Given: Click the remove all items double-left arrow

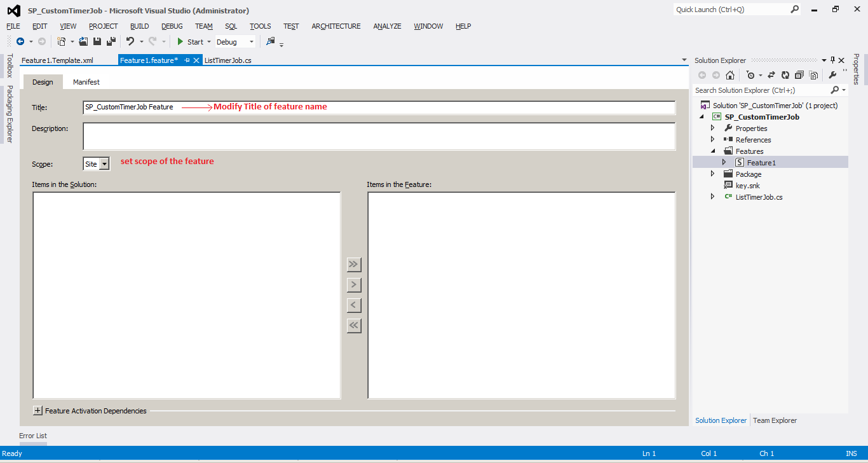Looking at the screenshot, I should click(354, 325).
